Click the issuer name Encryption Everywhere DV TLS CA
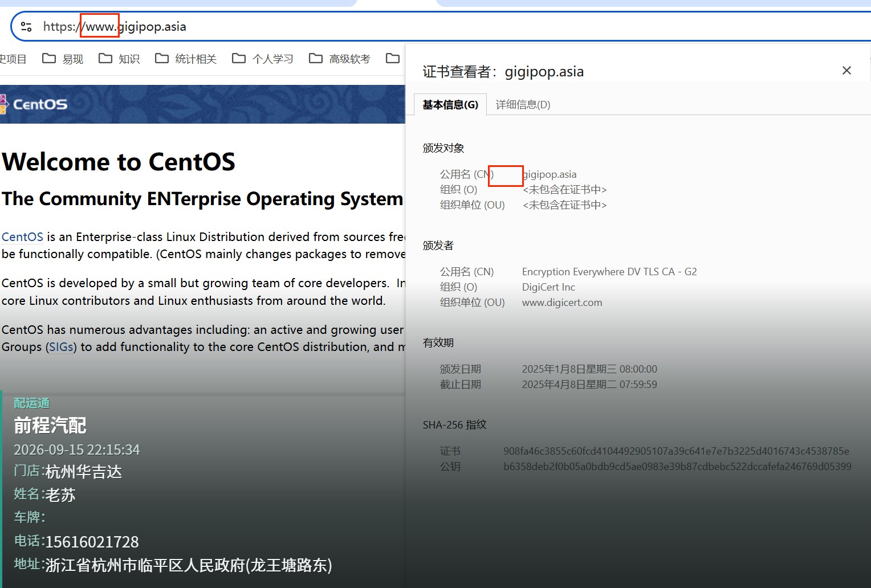Screen dimensions: 871x588 pos(609,272)
